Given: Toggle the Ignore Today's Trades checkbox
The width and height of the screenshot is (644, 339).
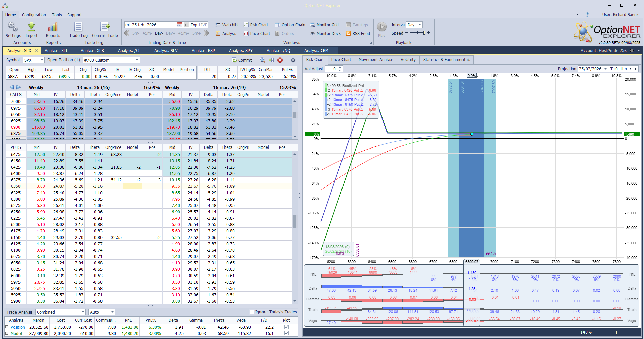Looking at the screenshot, I should [x=252, y=312].
